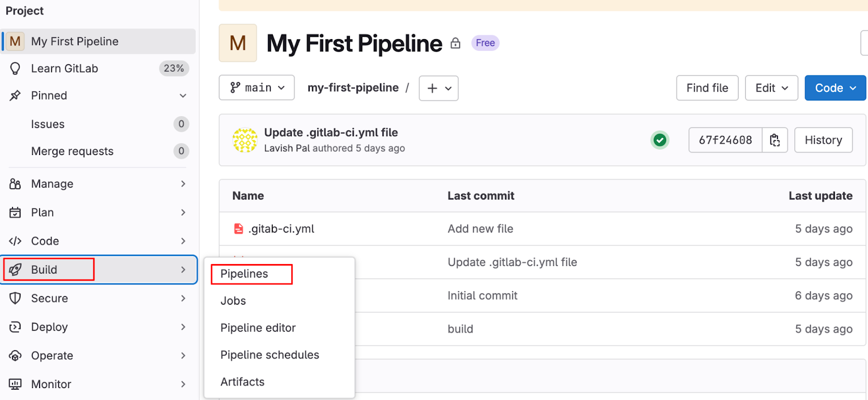Click the Learn GitLab lightbulb icon
The image size is (868, 400).
click(15, 68)
